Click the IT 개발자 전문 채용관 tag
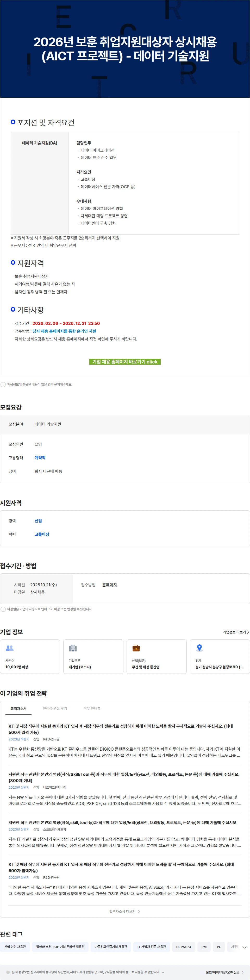Screen dimensions: 250x980 [x=152, y=946]
